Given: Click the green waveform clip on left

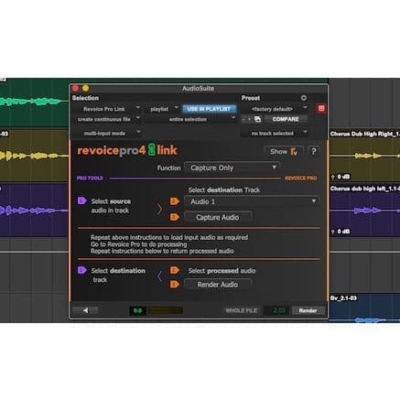Looking at the screenshot, I should click(33, 101).
